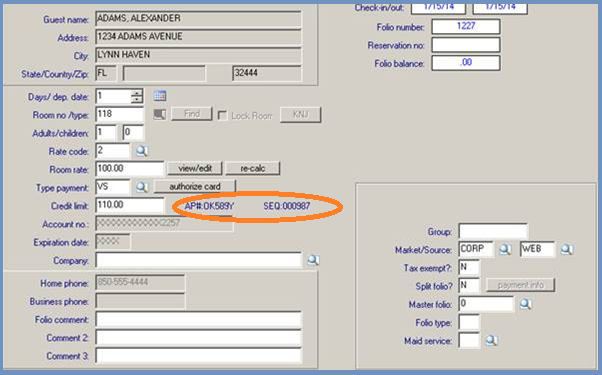Screen dimensions: 602x375
Task: Select the Credit limit field showing 110.00
Action: 129,205
